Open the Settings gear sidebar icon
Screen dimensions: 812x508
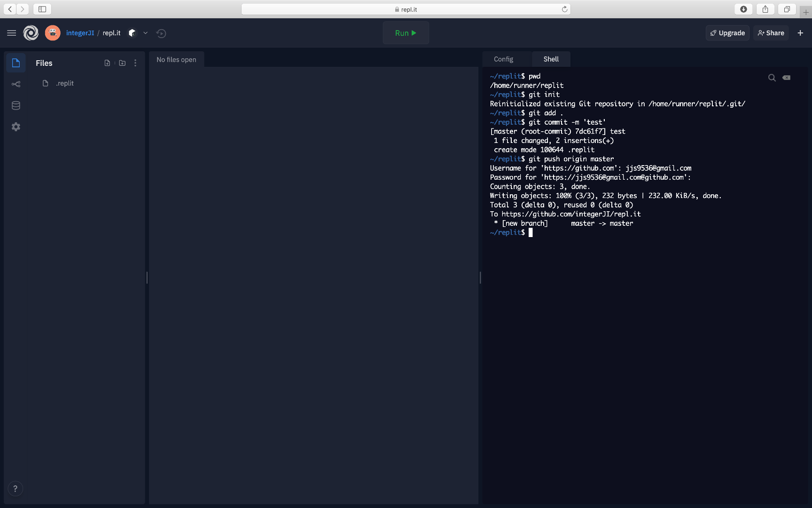pos(16,127)
